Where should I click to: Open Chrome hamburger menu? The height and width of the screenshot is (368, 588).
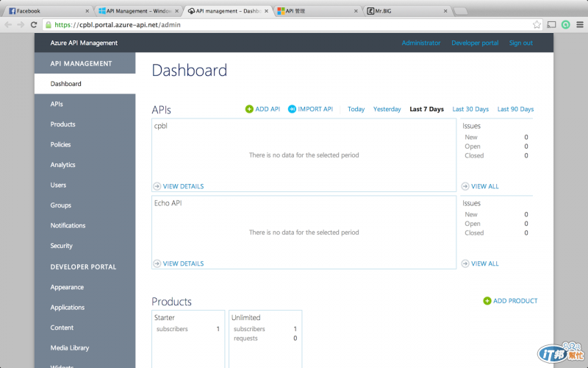pos(580,25)
